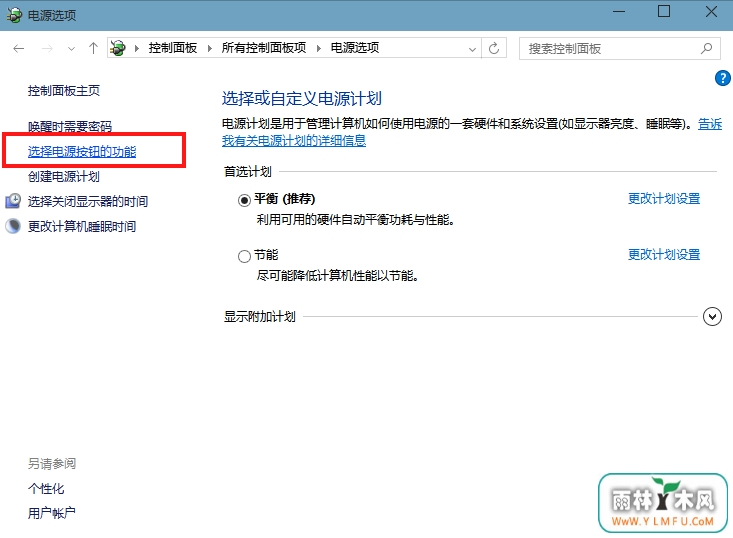Expand arrow after 控制面板 breadcrumb
Screen dimensions: 733x538
(209, 49)
